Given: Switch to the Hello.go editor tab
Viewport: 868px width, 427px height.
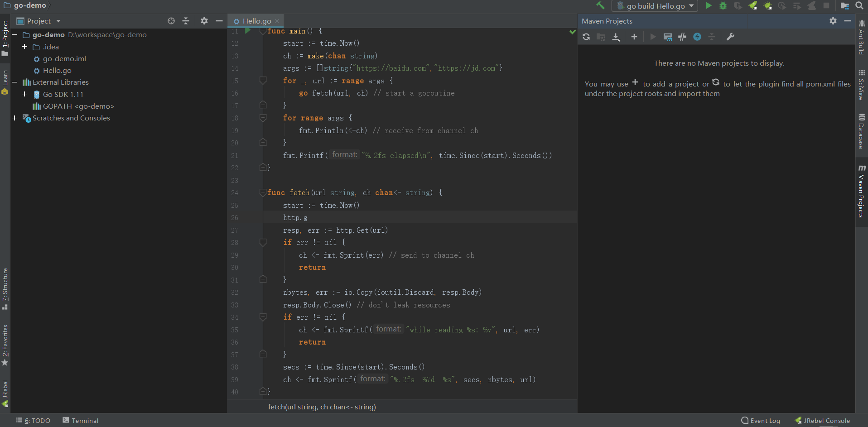Looking at the screenshot, I should coord(256,21).
